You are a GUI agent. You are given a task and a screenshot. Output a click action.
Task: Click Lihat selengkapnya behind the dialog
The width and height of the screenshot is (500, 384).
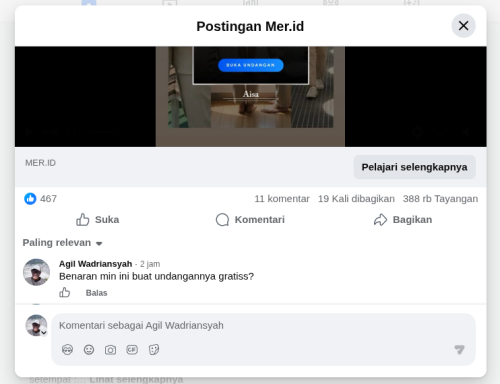(136, 380)
